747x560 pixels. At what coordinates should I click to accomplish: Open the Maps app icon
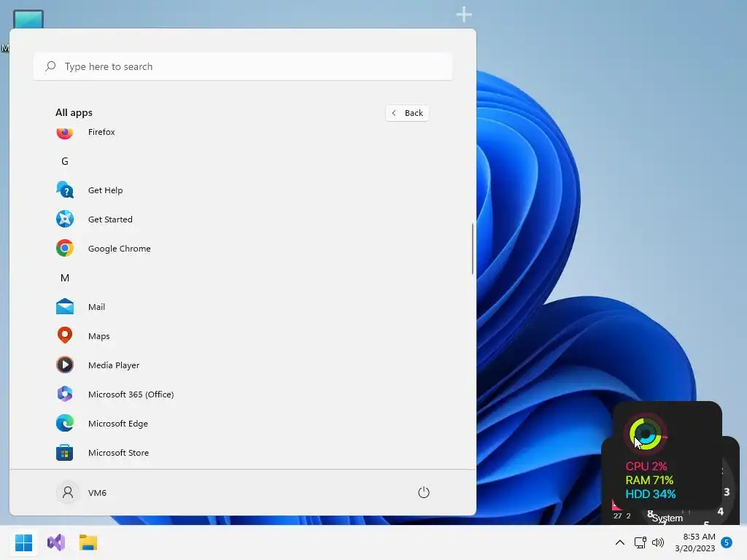tap(65, 335)
